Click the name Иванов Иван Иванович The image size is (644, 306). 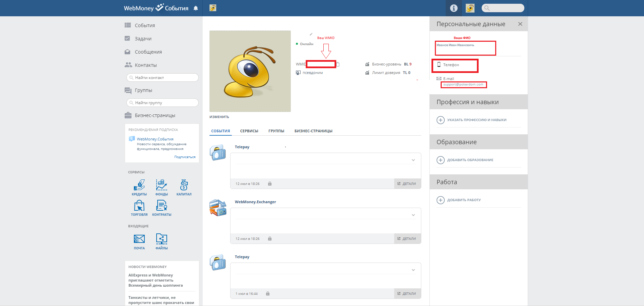point(455,45)
